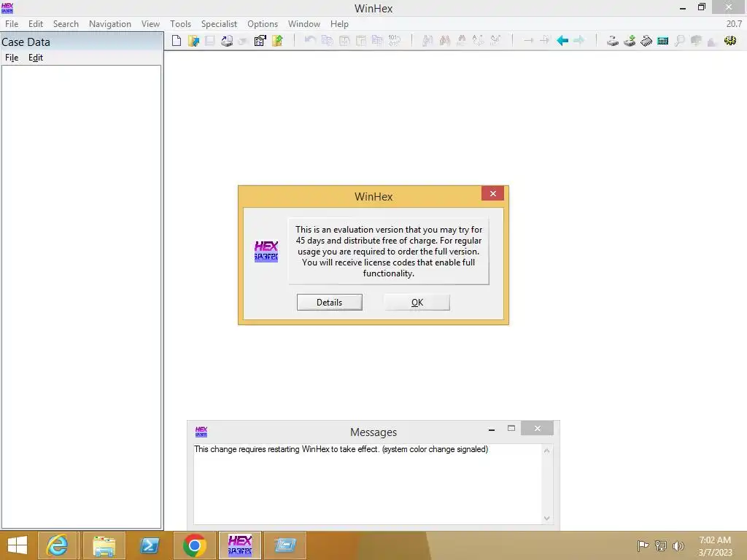Click the Open RAM memory chip icon

click(646, 41)
